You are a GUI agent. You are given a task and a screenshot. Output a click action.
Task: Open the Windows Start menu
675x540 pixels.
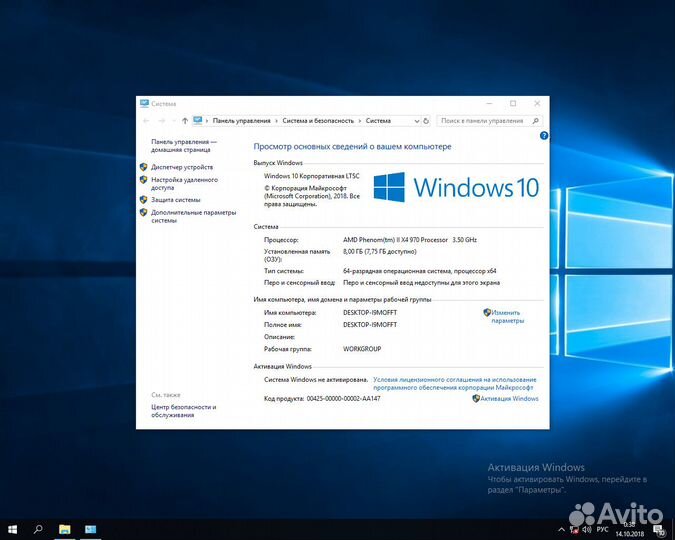point(13,528)
